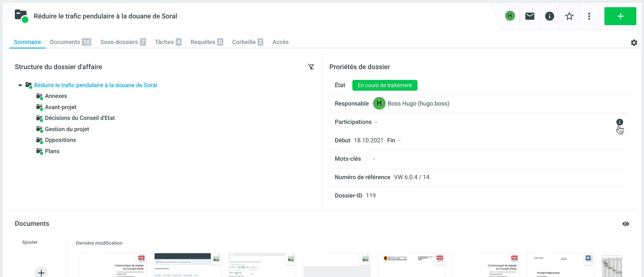Click the envelope mail icon in header
This screenshot has width=644, height=277.
pos(529,16)
